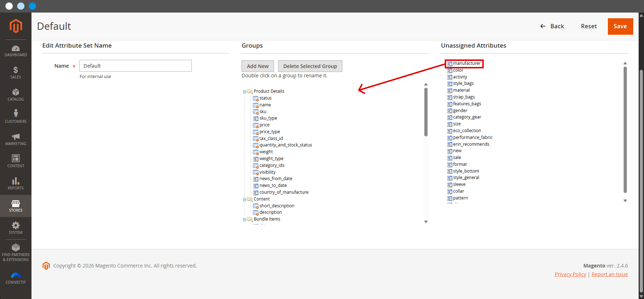Click the tax_class_id attribute icon
Viewport: 644px width, 299px height.
(x=256, y=139)
